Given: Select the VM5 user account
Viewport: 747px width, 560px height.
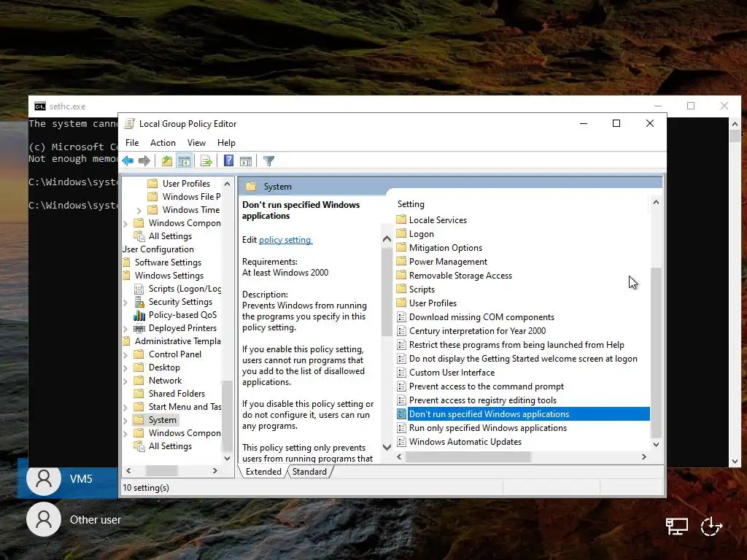Looking at the screenshot, I should tap(68, 478).
